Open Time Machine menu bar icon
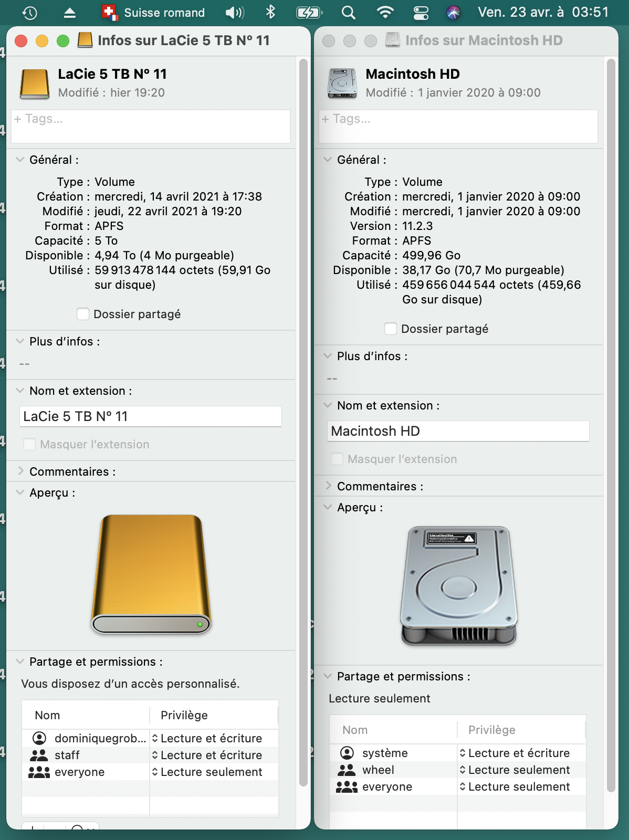629x840 pixels. (x=30, y=13)
